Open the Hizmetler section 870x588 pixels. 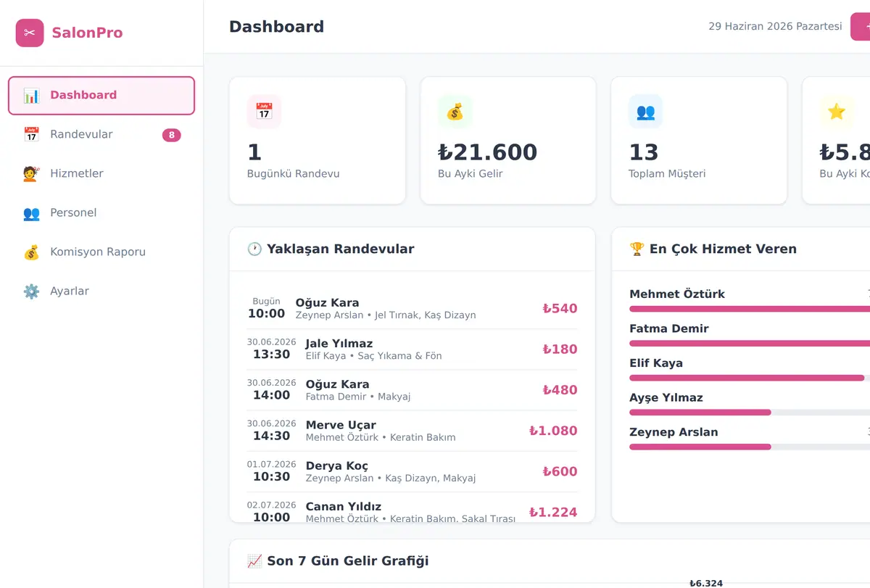coord(101,174)
